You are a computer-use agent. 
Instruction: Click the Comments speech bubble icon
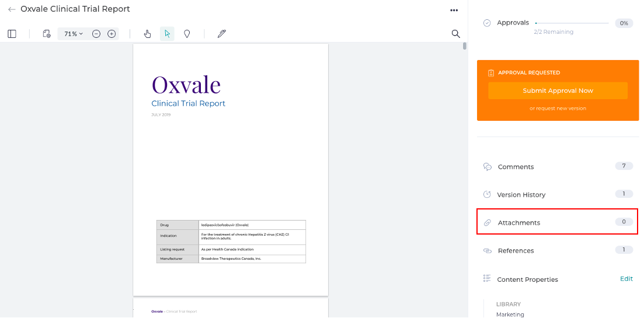click(x=488, y=167)
